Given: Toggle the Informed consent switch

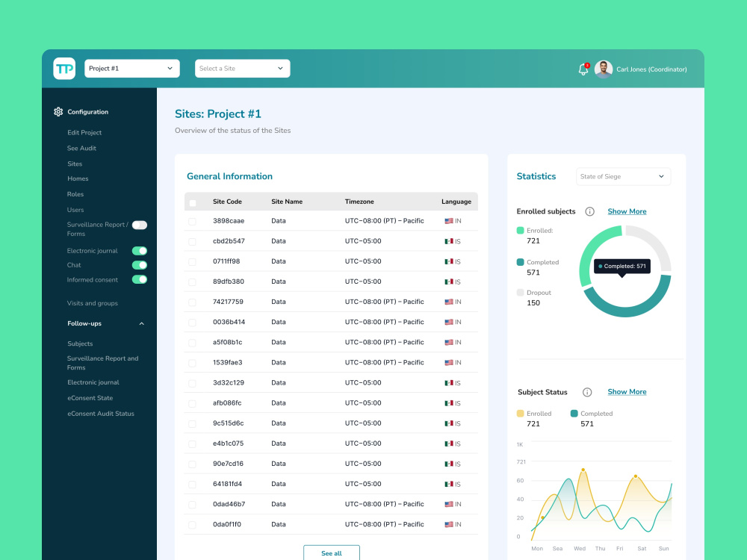Looking at the screenshot, I should coord(140,279).
